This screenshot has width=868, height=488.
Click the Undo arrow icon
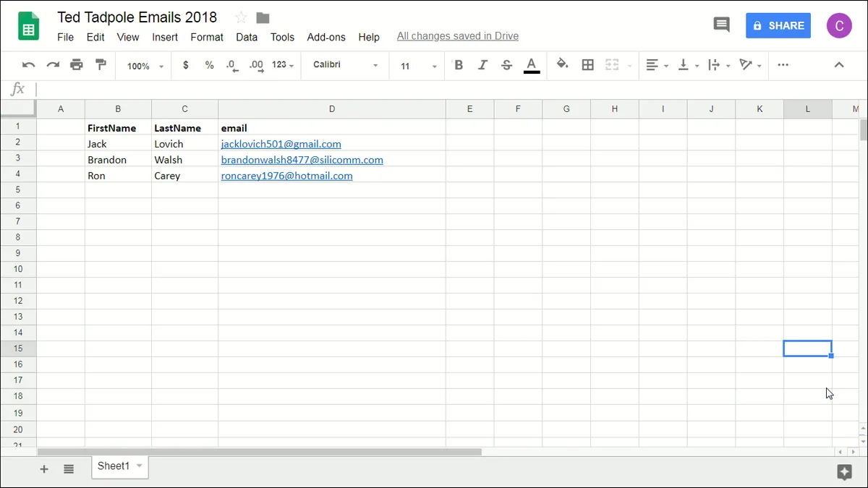tap(29, 65)
